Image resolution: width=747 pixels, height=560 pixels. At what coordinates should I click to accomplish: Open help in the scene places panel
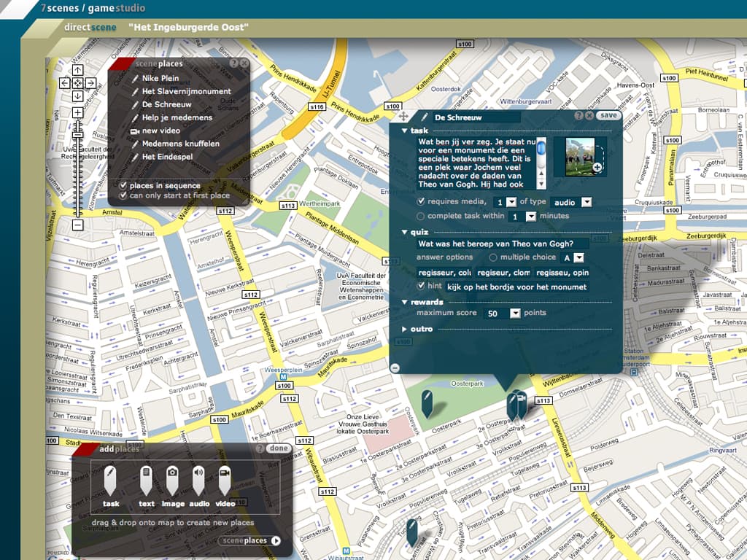click(x=233, y=64)
